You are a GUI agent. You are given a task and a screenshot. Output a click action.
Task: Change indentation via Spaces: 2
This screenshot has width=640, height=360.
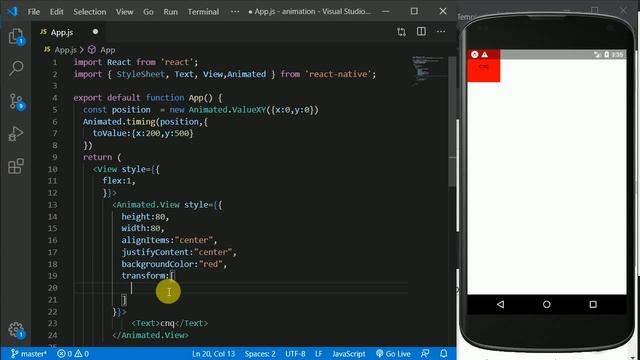coord(260,353)
